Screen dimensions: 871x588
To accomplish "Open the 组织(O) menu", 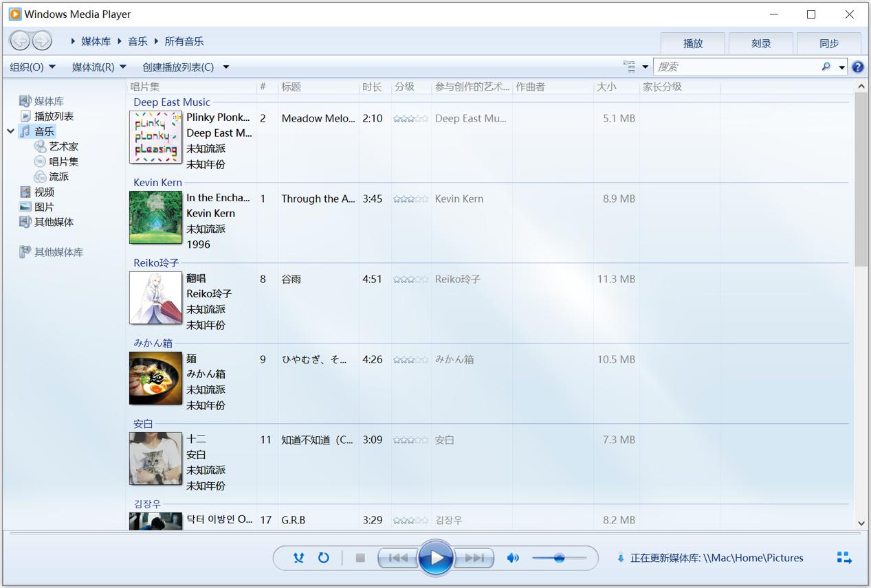I will click(33, 67).
